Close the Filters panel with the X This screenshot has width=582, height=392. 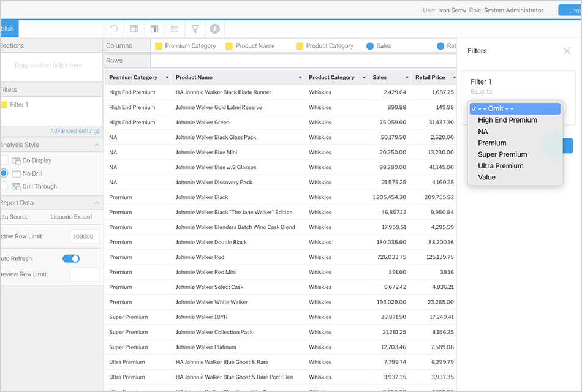point(567,51)
